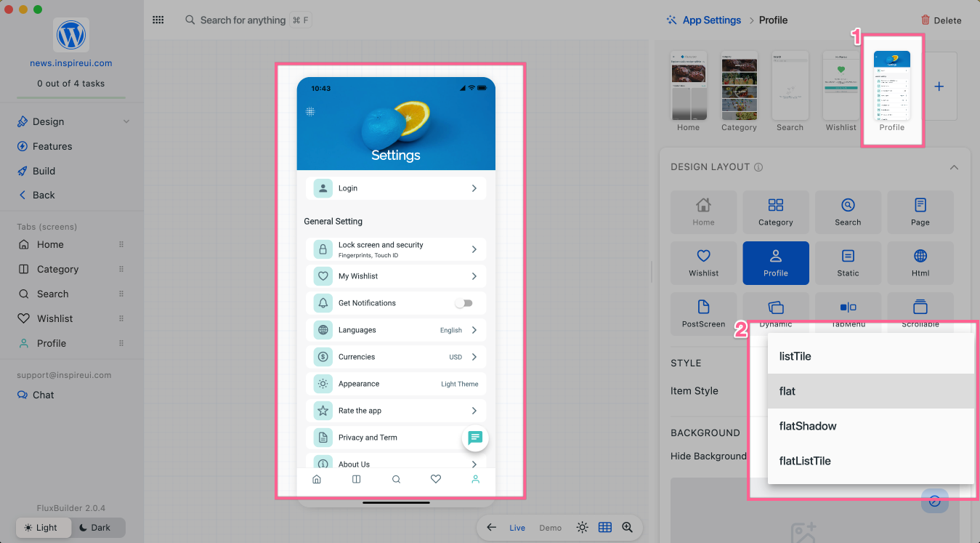Click the back arrow in bottom toolbar
This screenshot has height=543, width=980.
click(492, 528)
